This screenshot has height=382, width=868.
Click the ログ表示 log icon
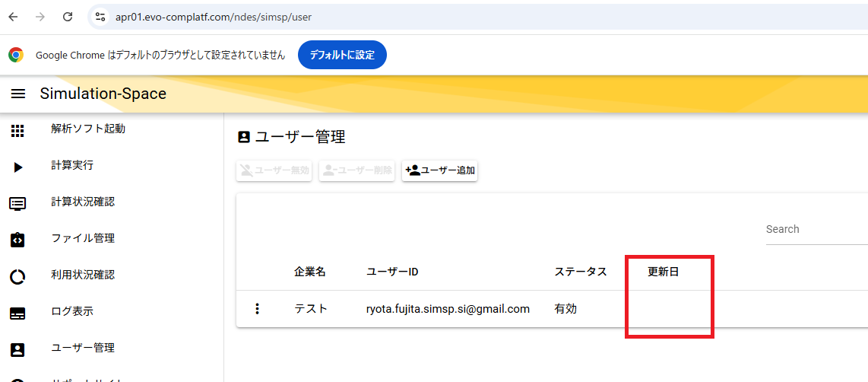(x=17, y=314)
